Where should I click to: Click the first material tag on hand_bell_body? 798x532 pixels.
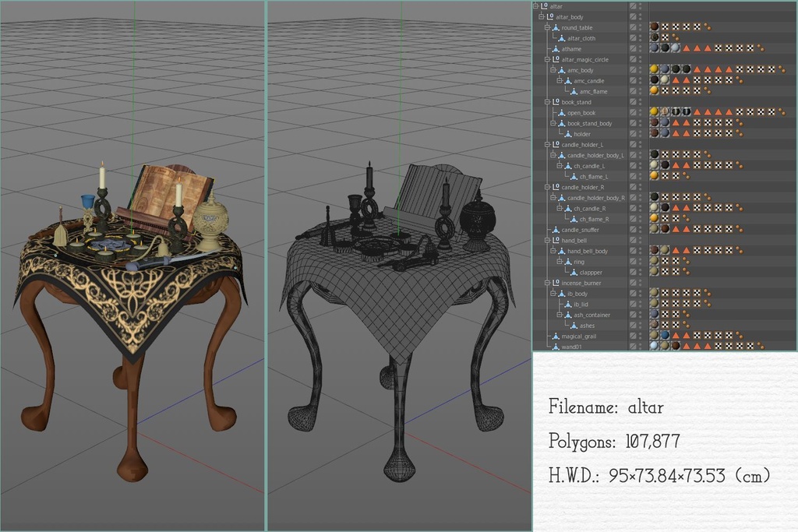[x=655, y=250]
